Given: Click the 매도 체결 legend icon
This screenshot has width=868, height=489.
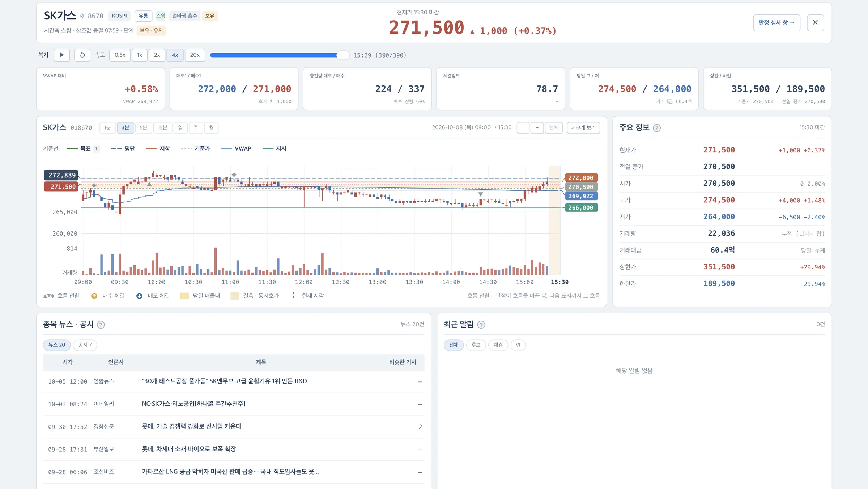Looking at the screenshot, I should [139, 296].
